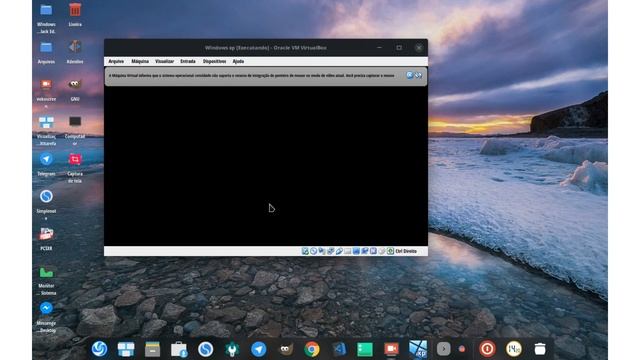
Task: Open vokoscreen recorder from dock
Action: pos(391,349)
